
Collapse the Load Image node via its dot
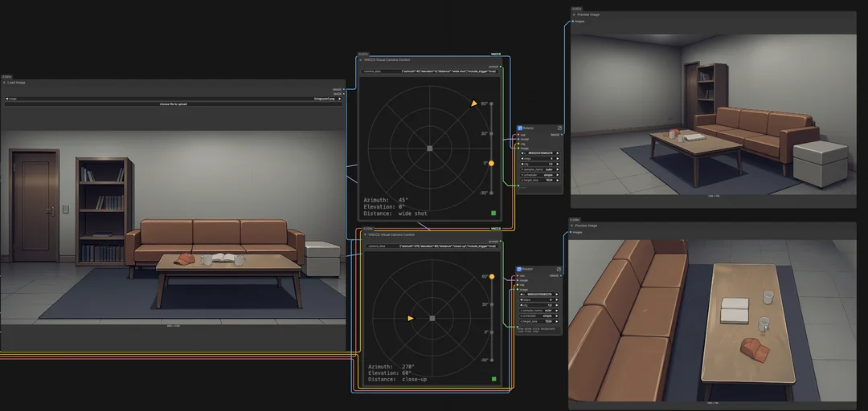tap(5, 83)
